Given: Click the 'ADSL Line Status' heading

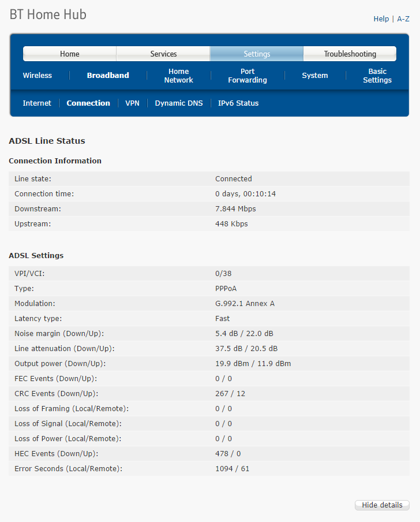Looking at the screenshot, I should [x=47, y=141].
